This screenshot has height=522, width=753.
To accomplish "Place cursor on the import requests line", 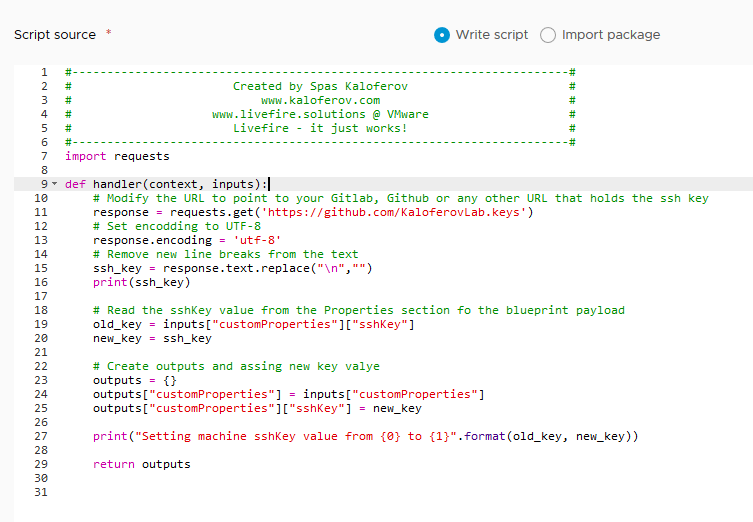I will (x=117, y=156).
